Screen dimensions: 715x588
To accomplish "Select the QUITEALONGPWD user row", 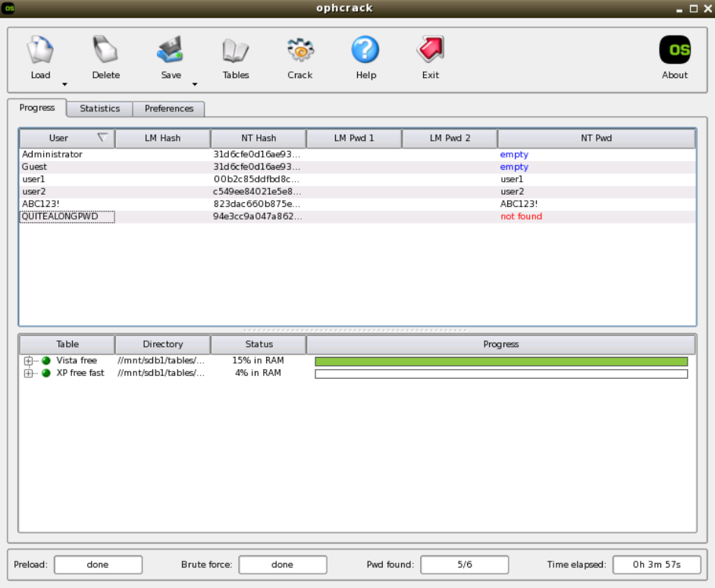I will coord(358,217).
